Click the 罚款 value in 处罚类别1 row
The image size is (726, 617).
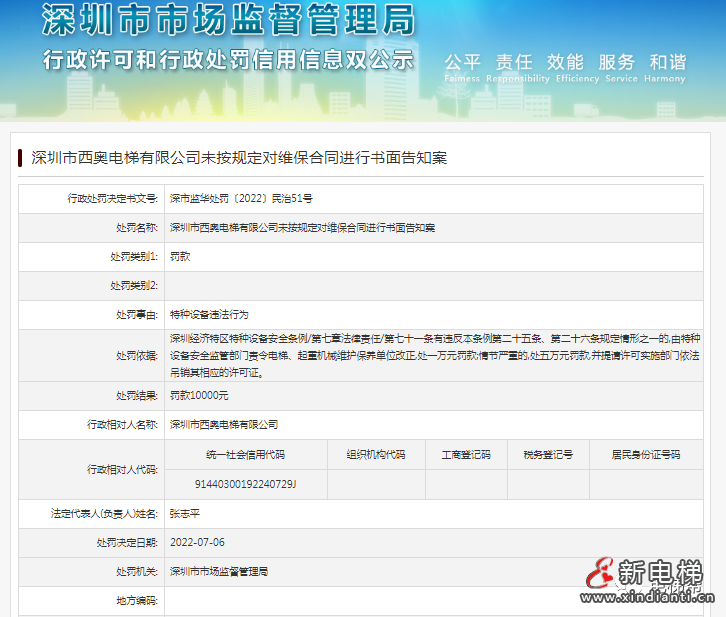pos(180,256)
